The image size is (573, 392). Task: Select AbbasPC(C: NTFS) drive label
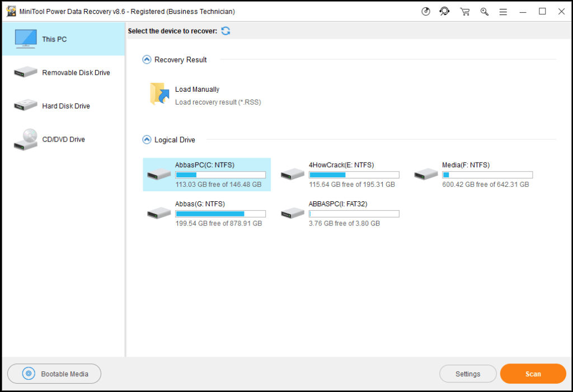pyautogui.click(x=205, y=165)
